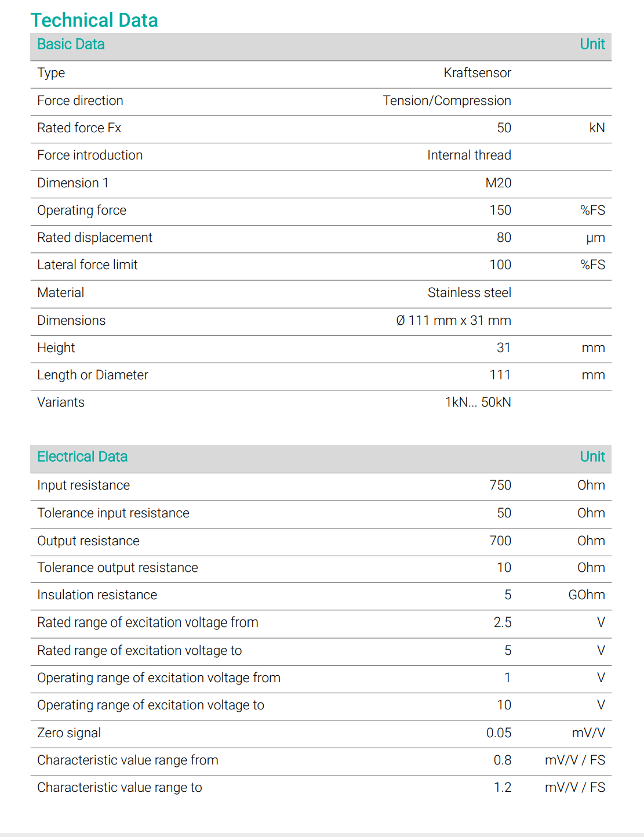The image size is (644, 837).
Task: Select the Rated displacement value 80
Action: (504, 238)
